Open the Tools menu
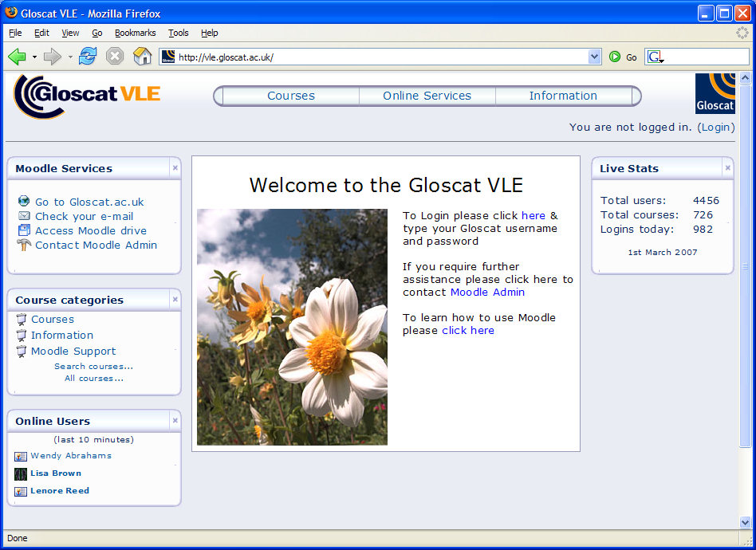 tap(178, 33)
